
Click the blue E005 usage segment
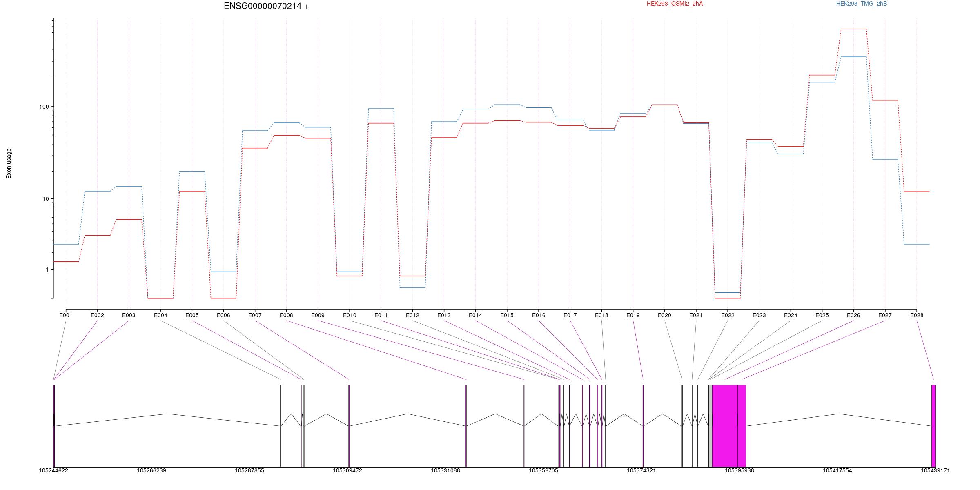[192, 171]
